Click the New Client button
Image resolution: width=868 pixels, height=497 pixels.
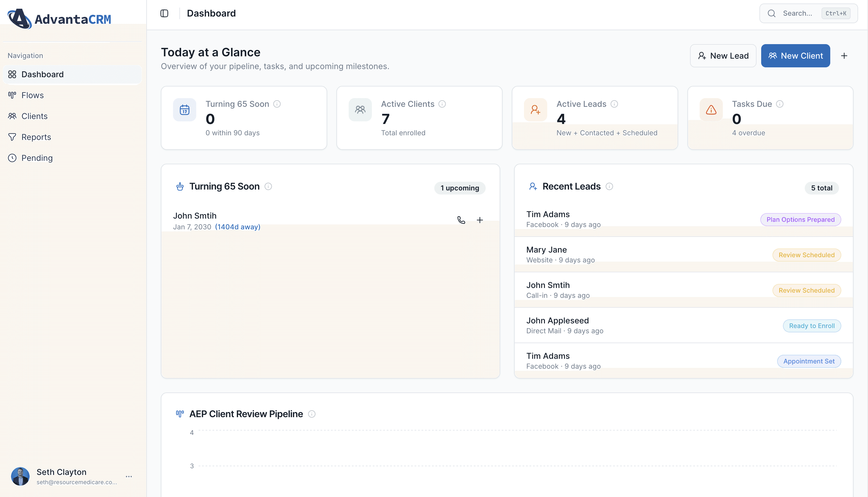pos(795,56)
